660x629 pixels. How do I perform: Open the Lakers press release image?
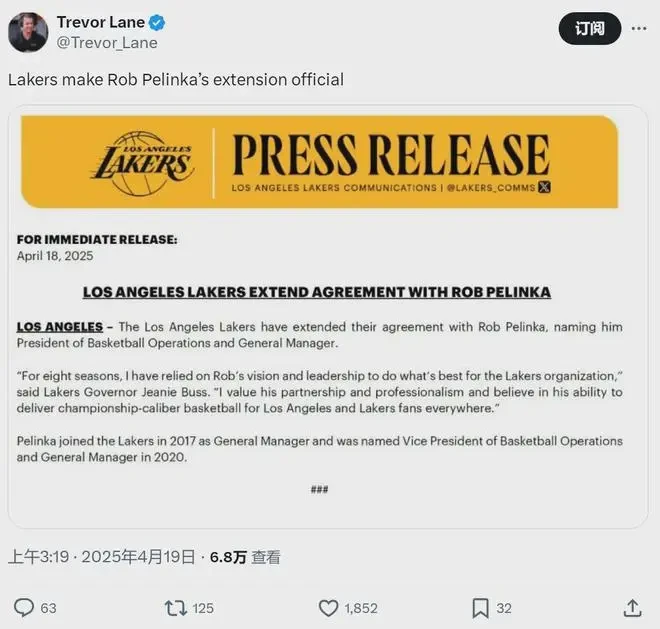point(328,317)
